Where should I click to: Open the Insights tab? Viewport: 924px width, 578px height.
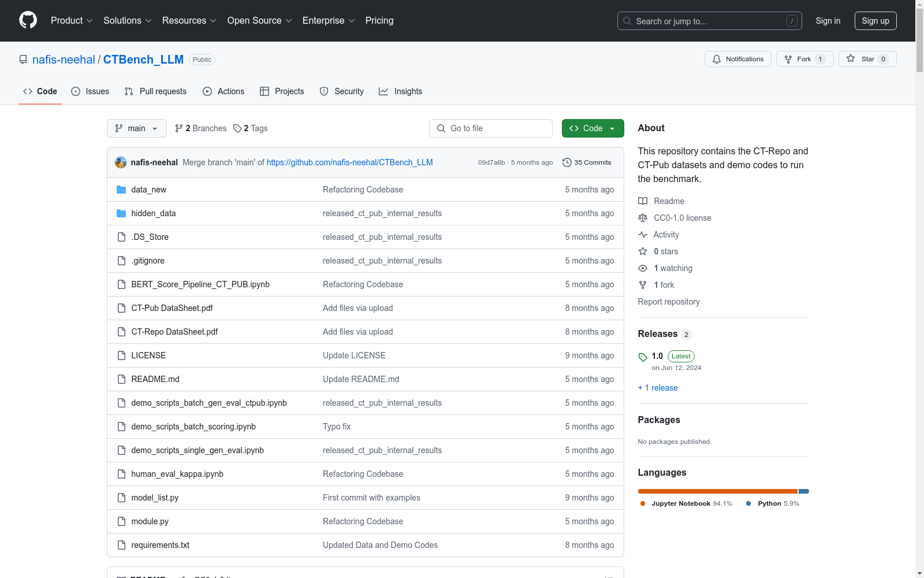coord(401,91)
